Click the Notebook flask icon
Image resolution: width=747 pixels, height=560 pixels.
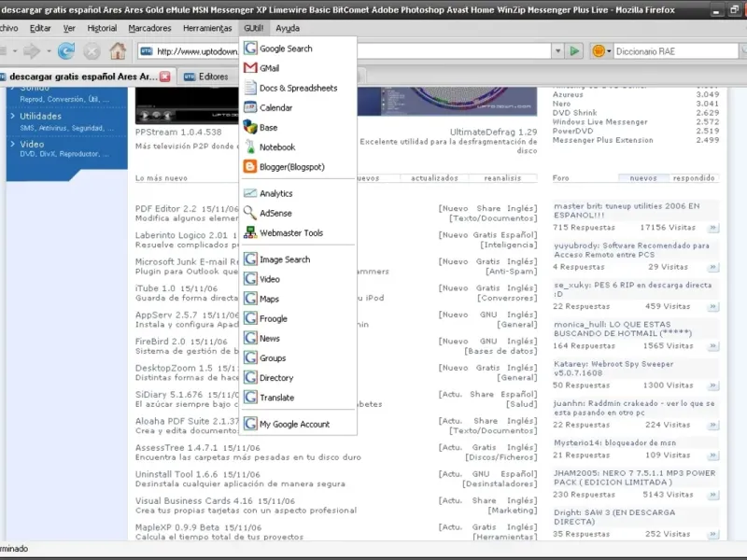point(250,147)
